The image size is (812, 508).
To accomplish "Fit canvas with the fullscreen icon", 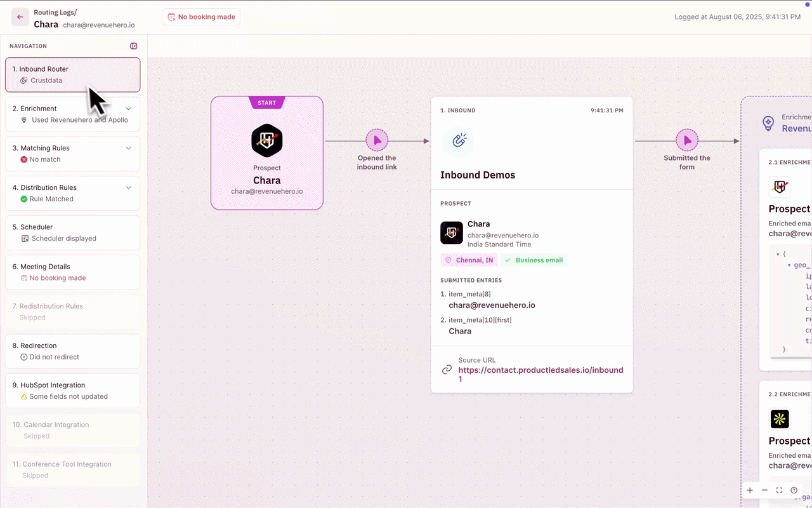I will (x=779, y=490).
